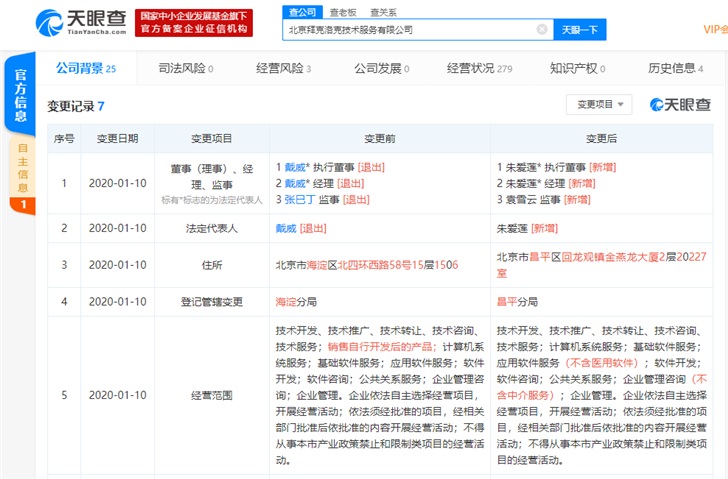Open 戴威 link in the 法定代表人 row
This screenshot has height=479, width=728.
pos(286,228)
